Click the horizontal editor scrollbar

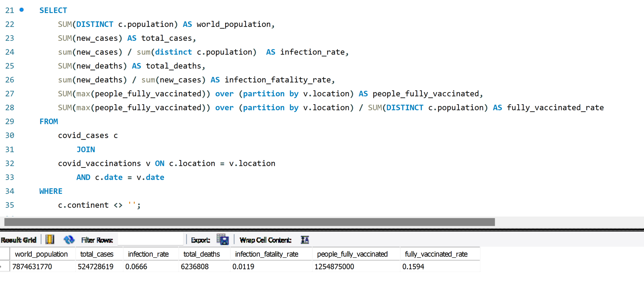249,222
